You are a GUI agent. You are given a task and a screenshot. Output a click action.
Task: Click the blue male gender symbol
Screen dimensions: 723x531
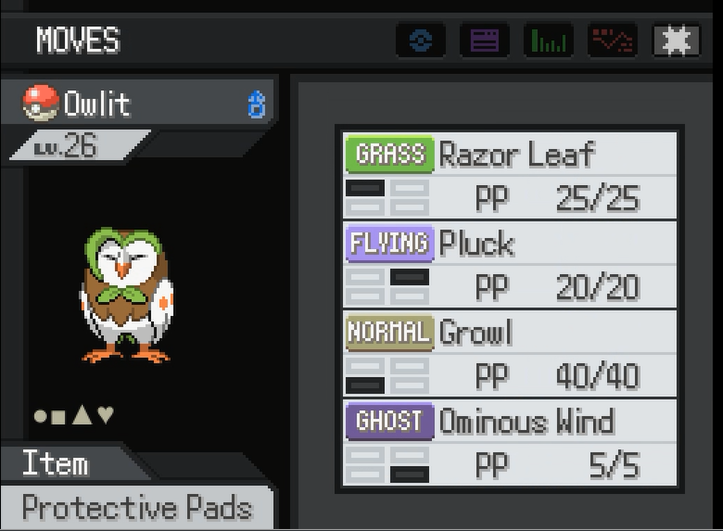click(x=257, y=104)
